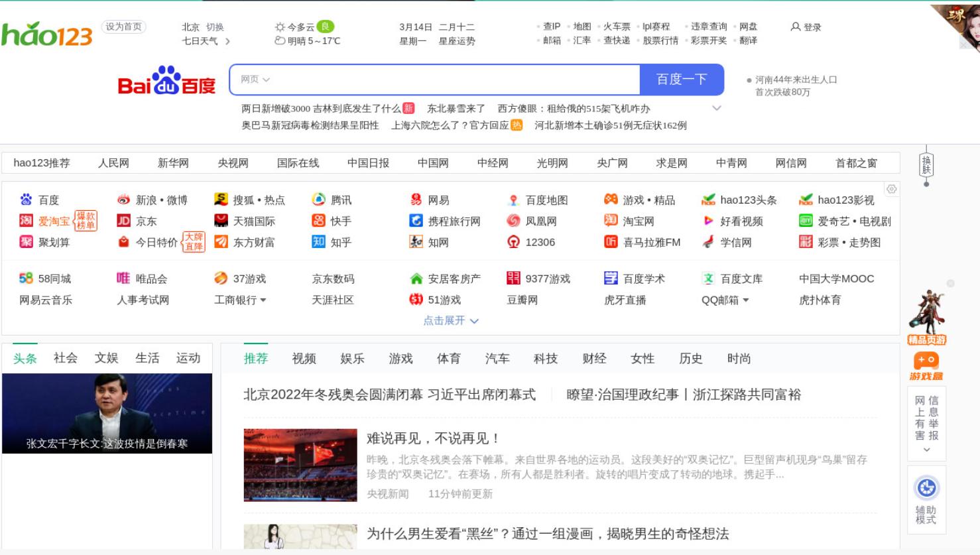Viewport: 980px width, 555px height.
Task: Open the 百度 paw icon link
Action: (26, 200)
